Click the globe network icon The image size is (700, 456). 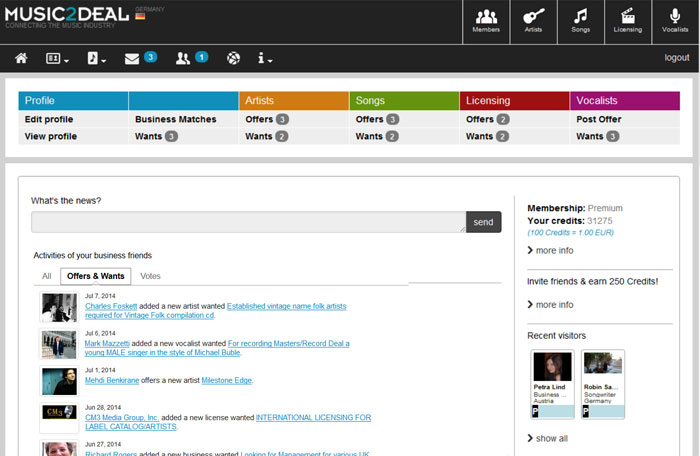[x=233, y=58]
